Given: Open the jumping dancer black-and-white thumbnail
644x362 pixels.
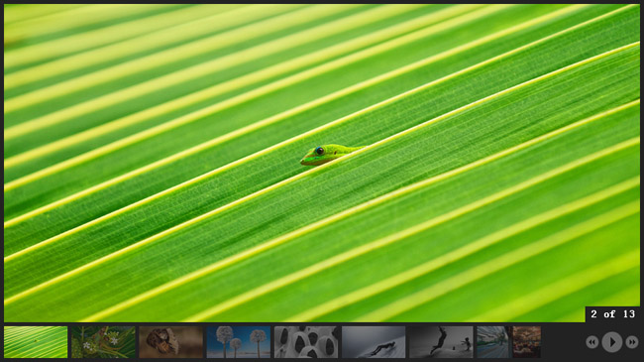Looking at the screenshot, I should pyautogui.click(x=441, y=342).
